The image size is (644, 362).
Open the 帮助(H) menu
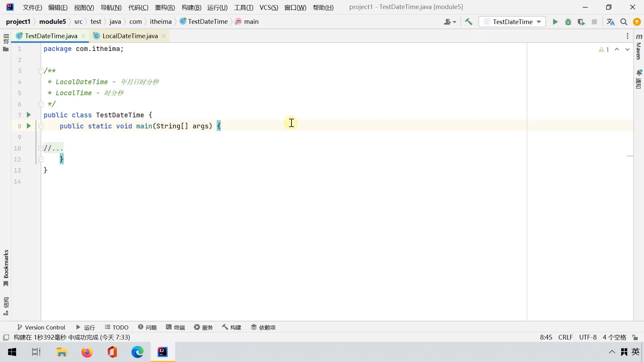pos(323,7)
